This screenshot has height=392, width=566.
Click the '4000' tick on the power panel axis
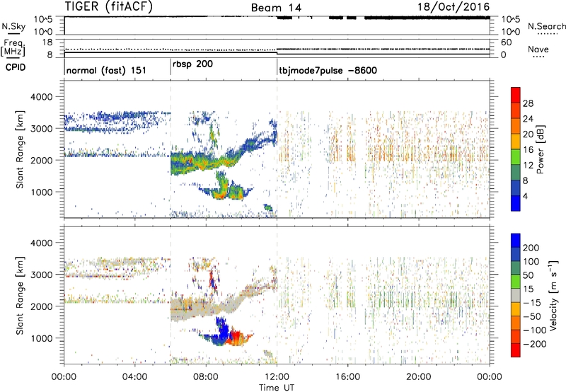[x=41, y=97]
